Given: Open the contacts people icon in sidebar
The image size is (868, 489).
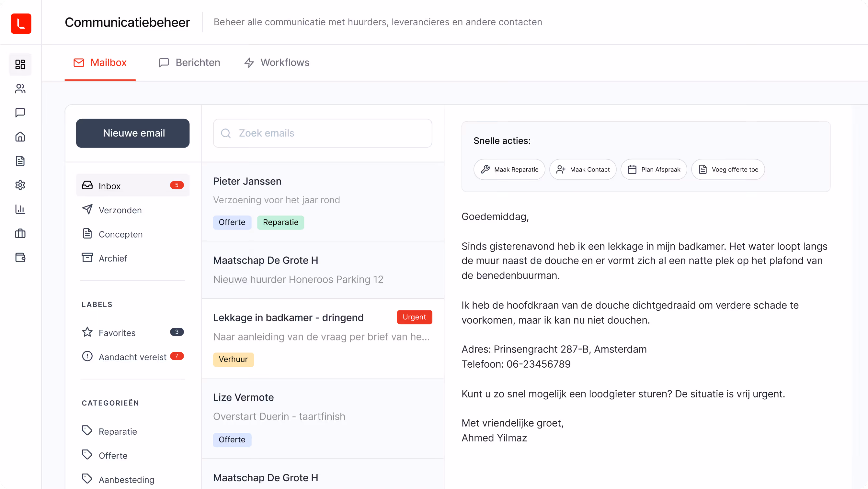Looking at the screenshot, I should 20,89.
